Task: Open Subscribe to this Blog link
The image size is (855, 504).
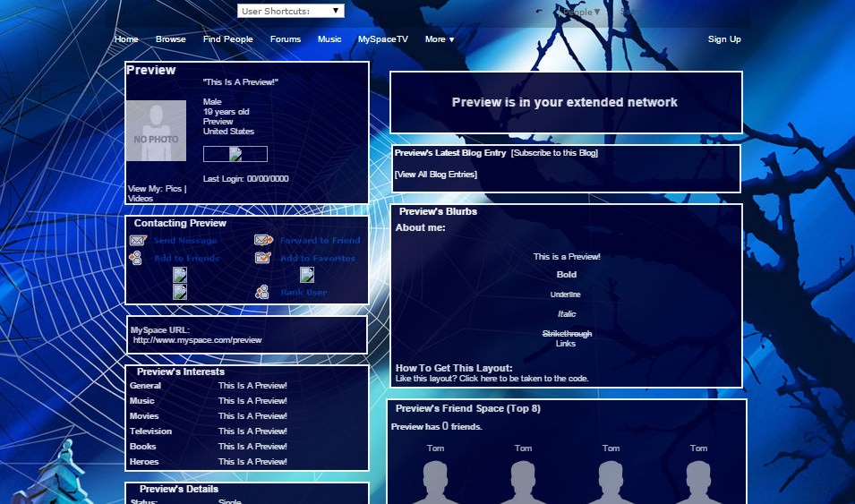Action: coord(554,153)
